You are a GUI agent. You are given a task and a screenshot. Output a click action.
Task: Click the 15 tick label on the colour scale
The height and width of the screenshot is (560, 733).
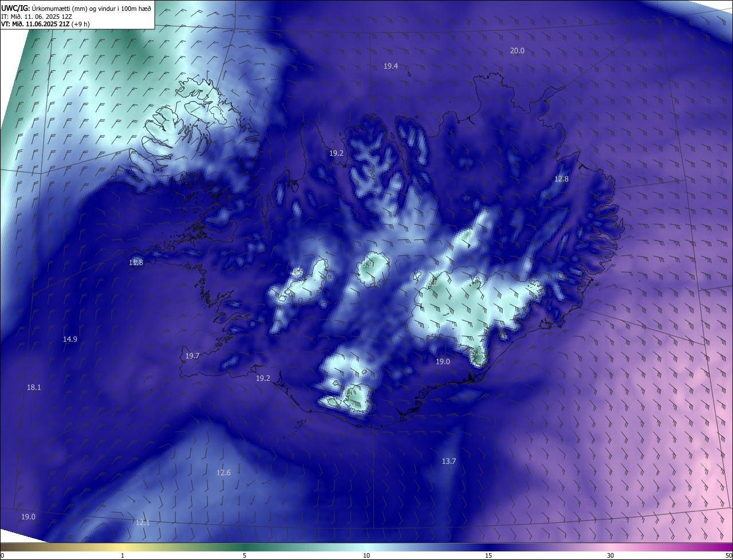coord(488,556)
